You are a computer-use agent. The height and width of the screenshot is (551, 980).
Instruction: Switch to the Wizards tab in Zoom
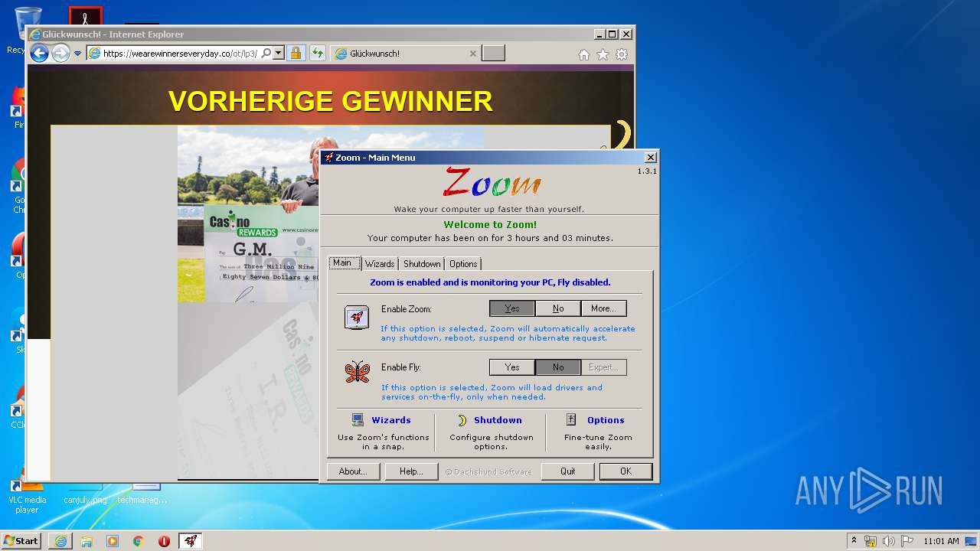[380, 264]
